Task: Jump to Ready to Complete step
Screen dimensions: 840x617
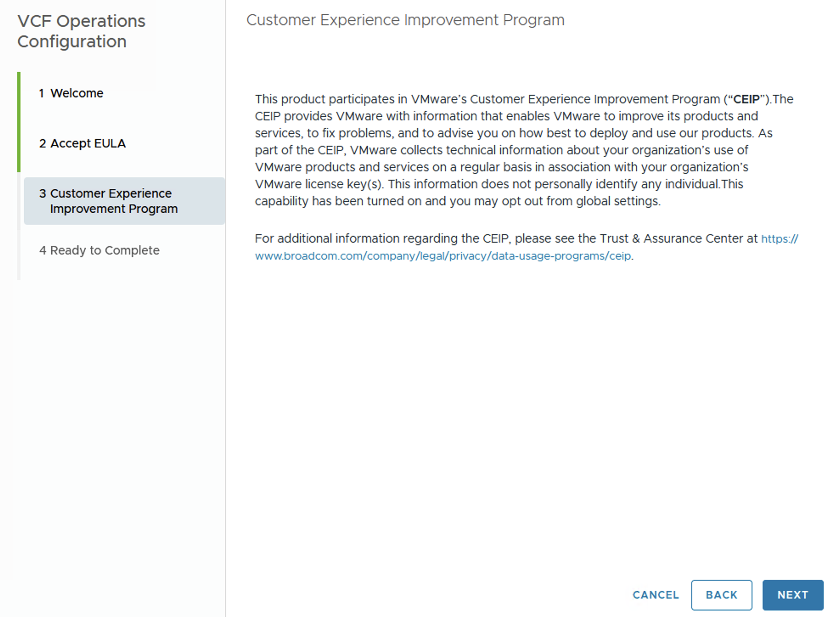Action: (104, 250)
